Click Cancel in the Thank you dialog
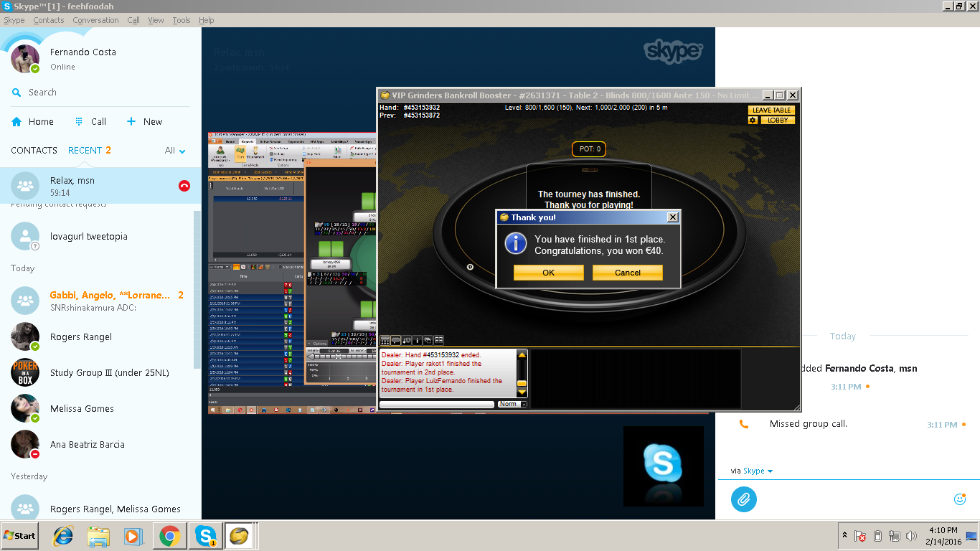 click(628, 273)
